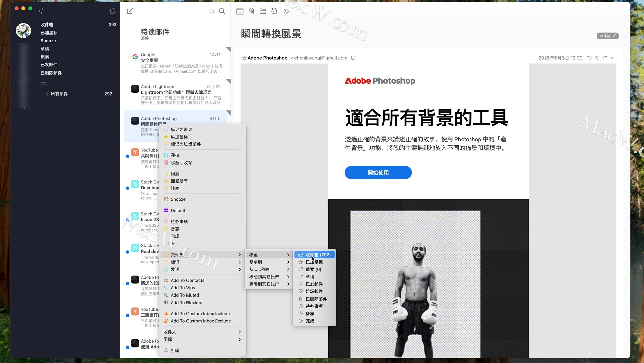This screenshot has height=363, width=644.
Task: Choose Add To Vips
Action: point(202,288)
